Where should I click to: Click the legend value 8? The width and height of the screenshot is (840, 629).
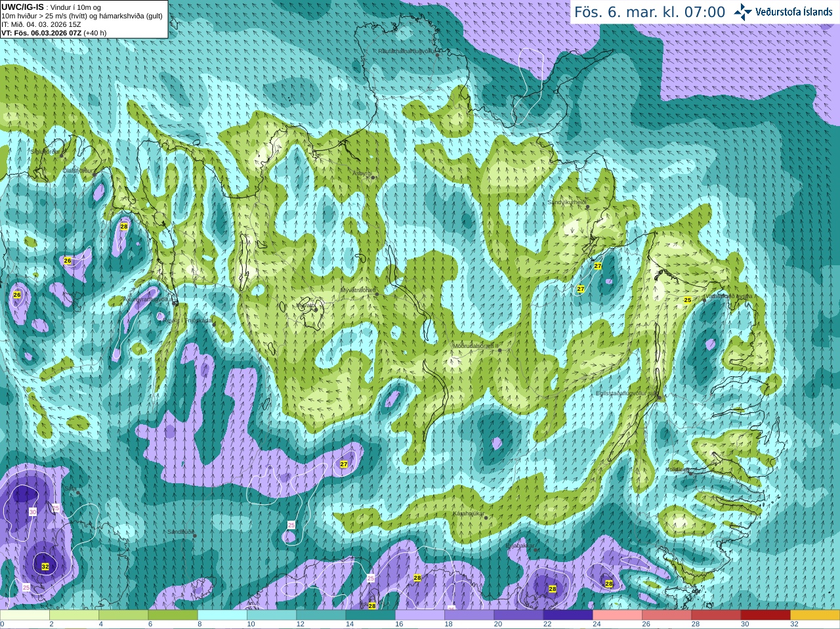pyautogui.click(x=199, y=624)
